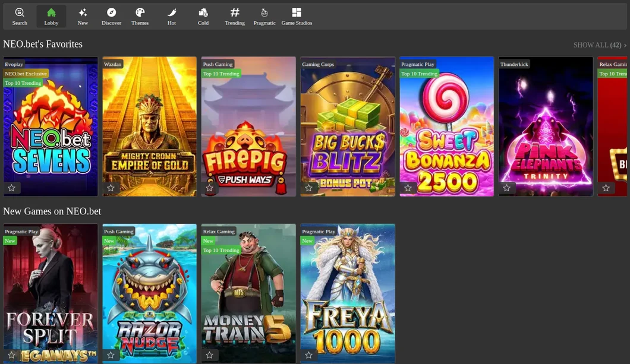Open Forever Split Megaways game
Image resolution: width=630 pixels, height=364 pixels.
tap(51, 294)
